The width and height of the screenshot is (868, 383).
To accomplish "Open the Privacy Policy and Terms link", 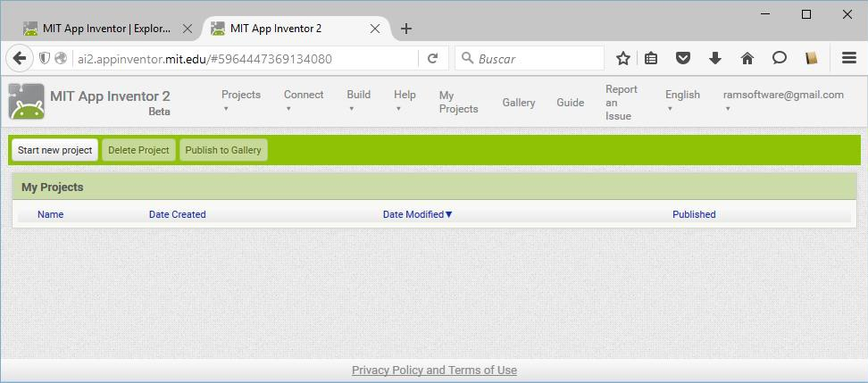I will point(434,371).
